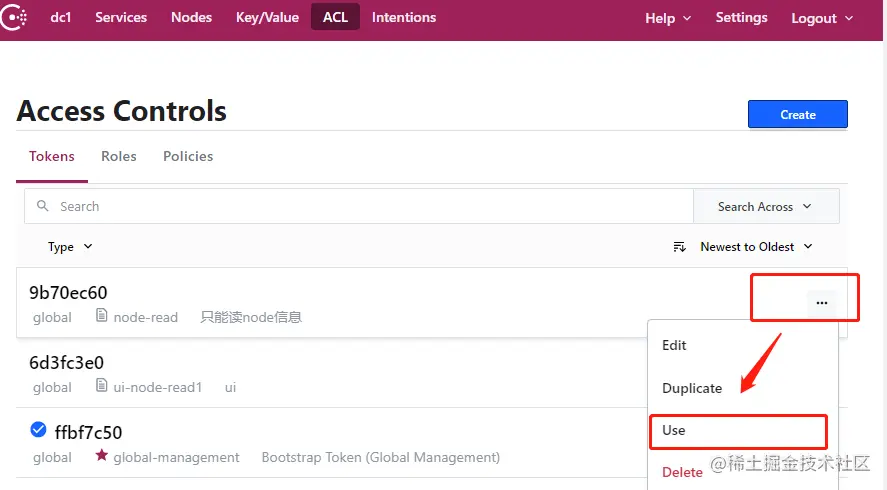Screen dimensions: 887x490
Task: Choose Edit in the token menu
Action: (674, 345)
